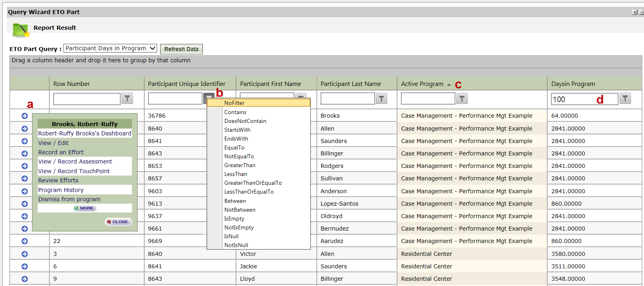Click the arrow icon beside Review Efforts line
Viewport: 644px width, 286px height.
coord(24,178)
